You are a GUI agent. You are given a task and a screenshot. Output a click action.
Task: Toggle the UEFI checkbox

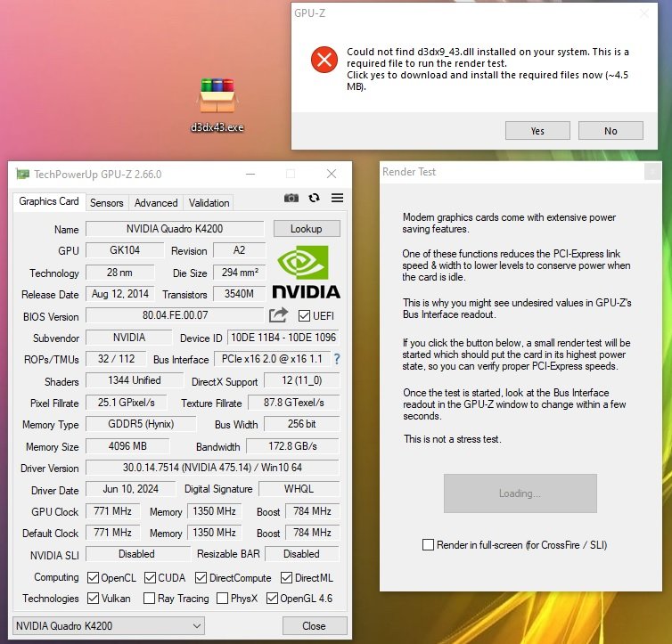click(x=304, y=316)
